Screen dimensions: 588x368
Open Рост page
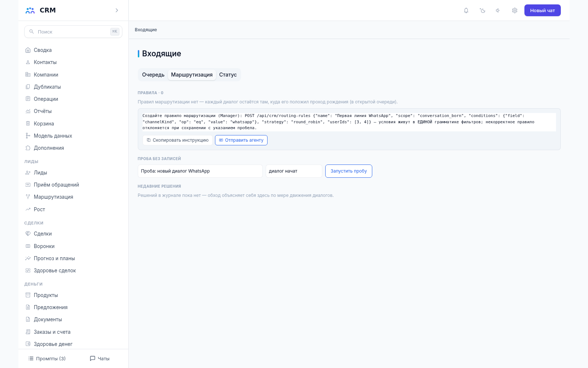click(73, 209)
